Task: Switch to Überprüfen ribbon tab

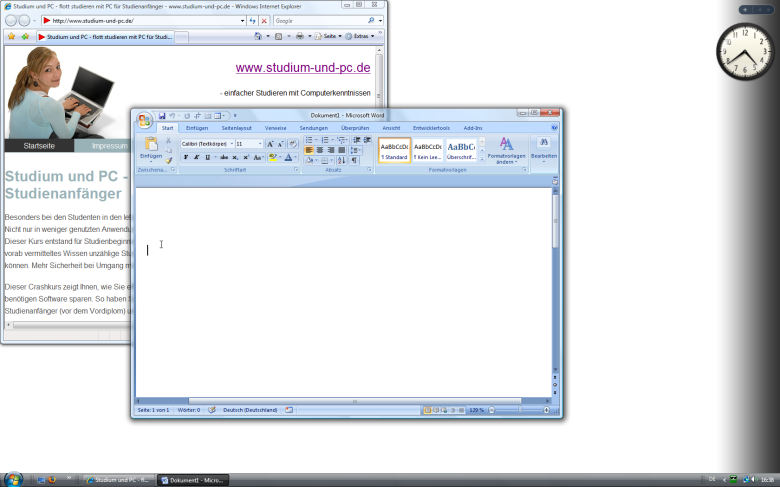Action: 355,128
